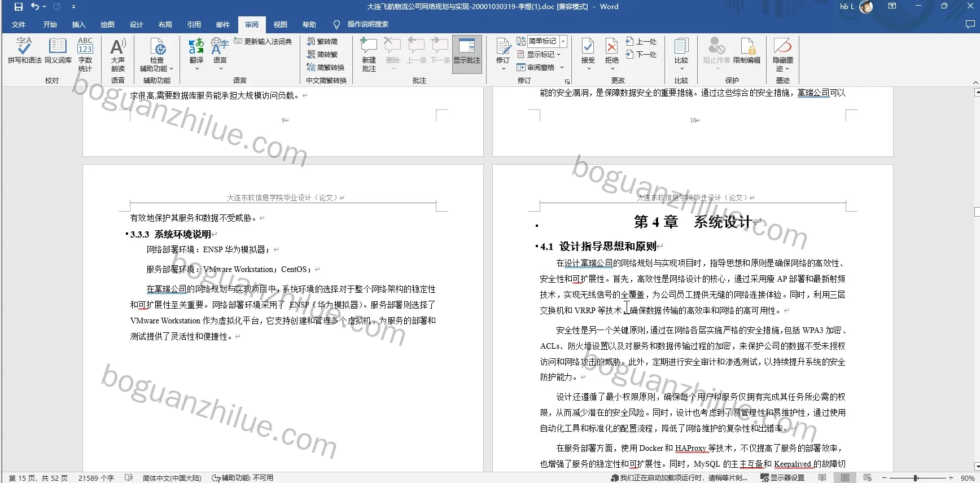
Task: Click 更新输入法词典 in the ribbon
Action: click(x=263, y=41)
